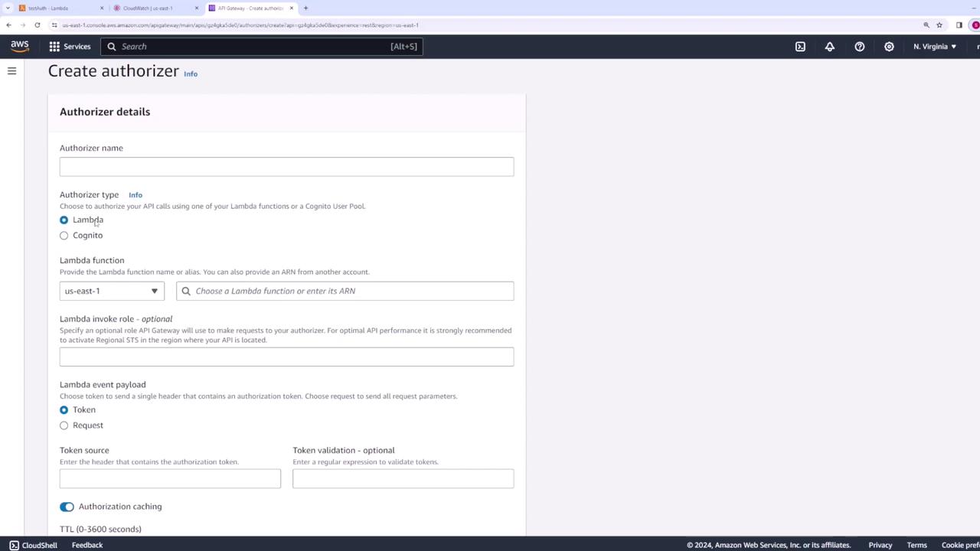Image resolution: width=980 pixels, height=551 pixels.
Task: Open the us-east-1 region dropdown
Action: point(112,291)
